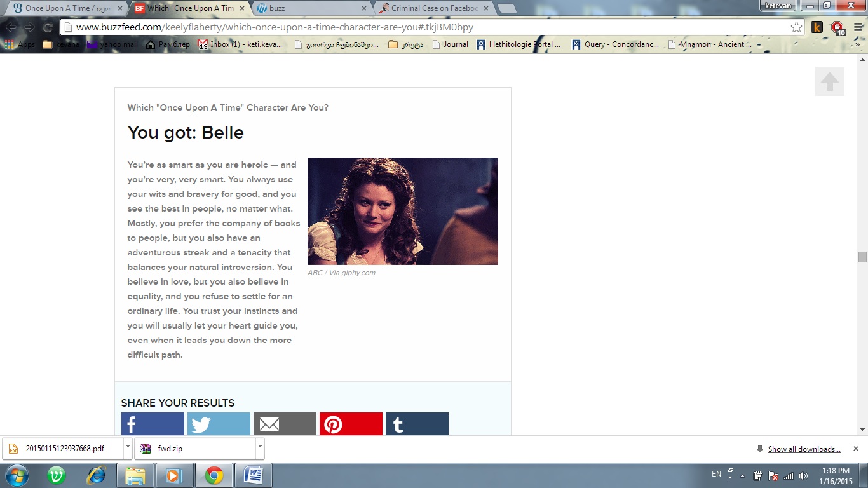This screenshot has width=868, height=488.
Task: Click the 'ABC / Via giphy.com' caption
Action: 341,273
